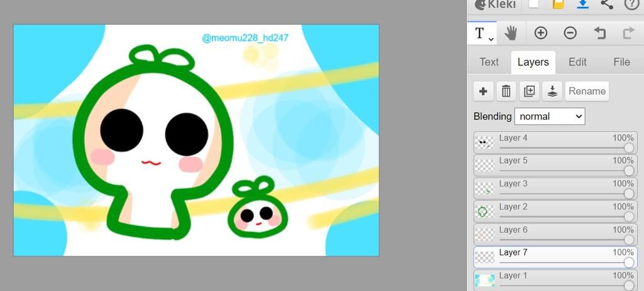The height and width of the screenshot is (291, 644).
Task: Delete the layer with trash icon
Action: tap(506, 91)
